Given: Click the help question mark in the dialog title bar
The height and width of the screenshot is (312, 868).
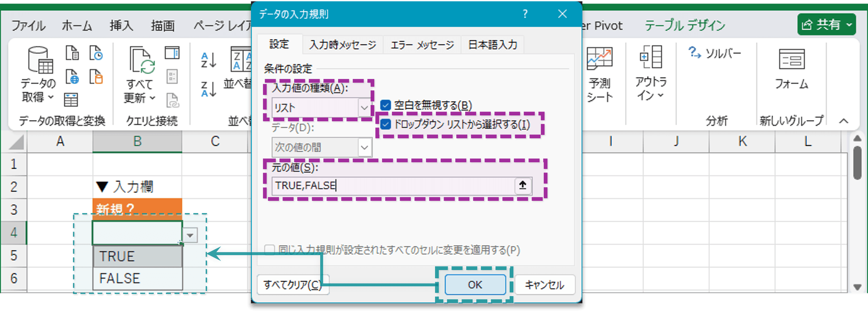Looking at the screenshot, I should pos(525,14).
